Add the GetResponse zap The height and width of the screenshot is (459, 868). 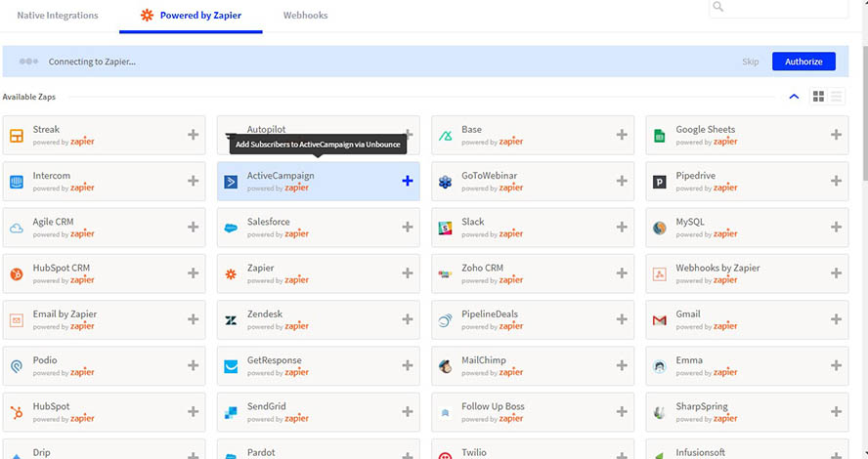(x=408, y=365)
